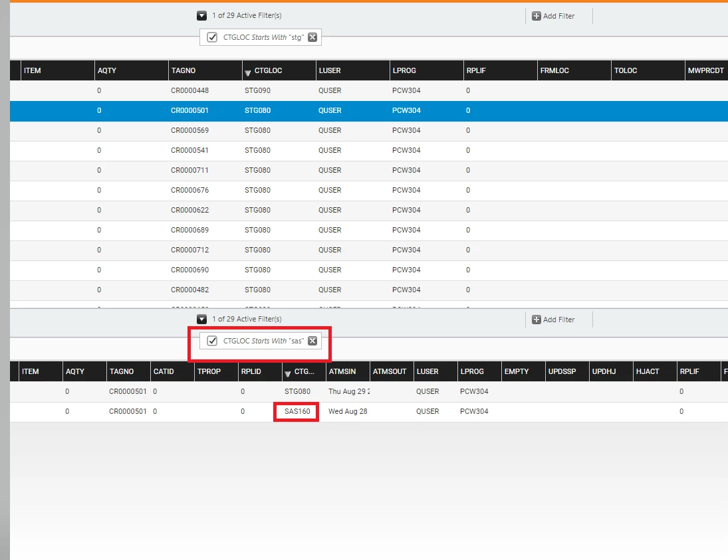Select row with tag CR0000712
This screenshot has height=560, width=728.
pos(368,250)
